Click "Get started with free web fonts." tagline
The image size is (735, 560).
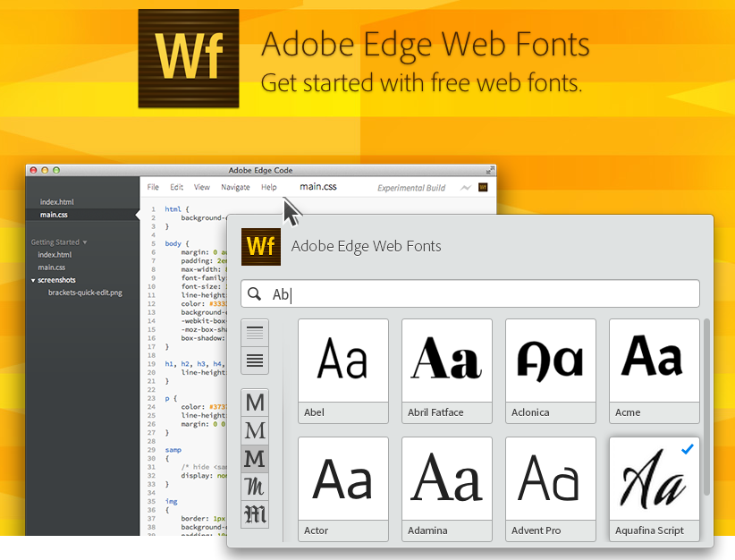[x=421, y=83]
